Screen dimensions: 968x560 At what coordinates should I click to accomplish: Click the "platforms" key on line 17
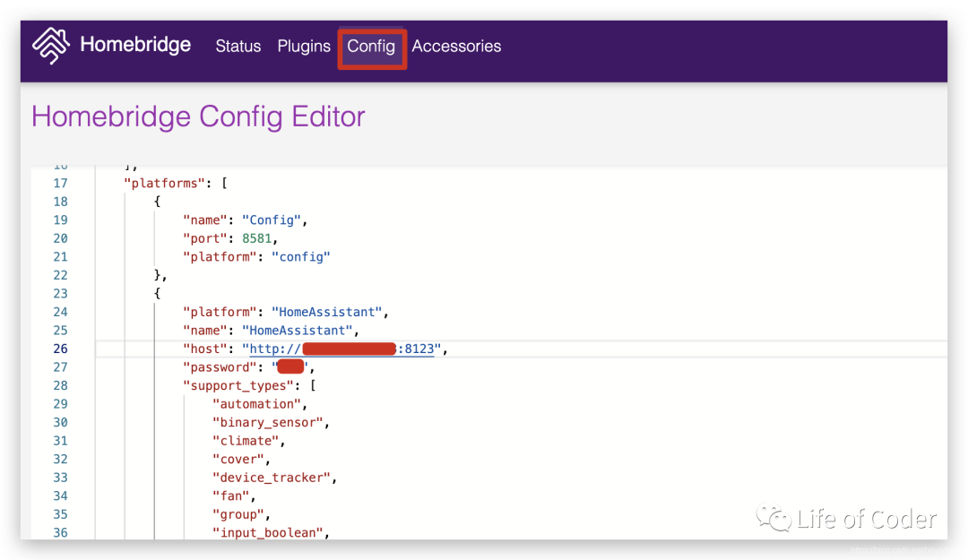coord(164,184)
